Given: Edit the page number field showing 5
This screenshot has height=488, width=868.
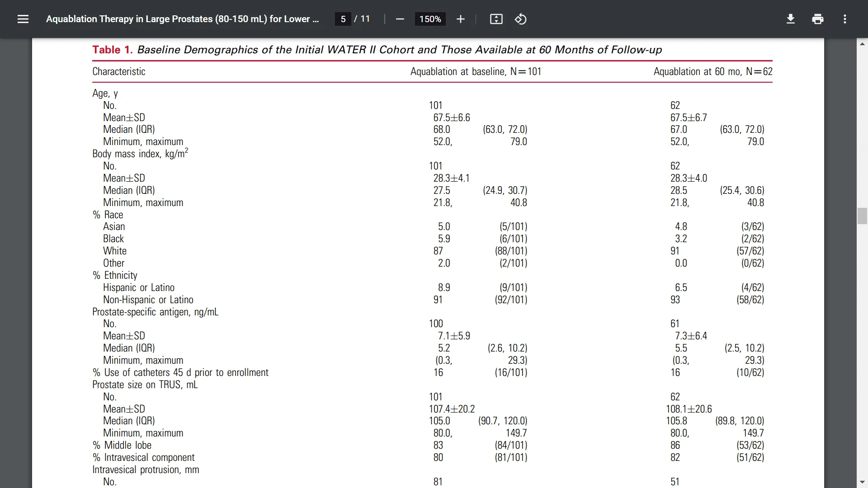Looking at the screenshot, I should click(343, 19).
